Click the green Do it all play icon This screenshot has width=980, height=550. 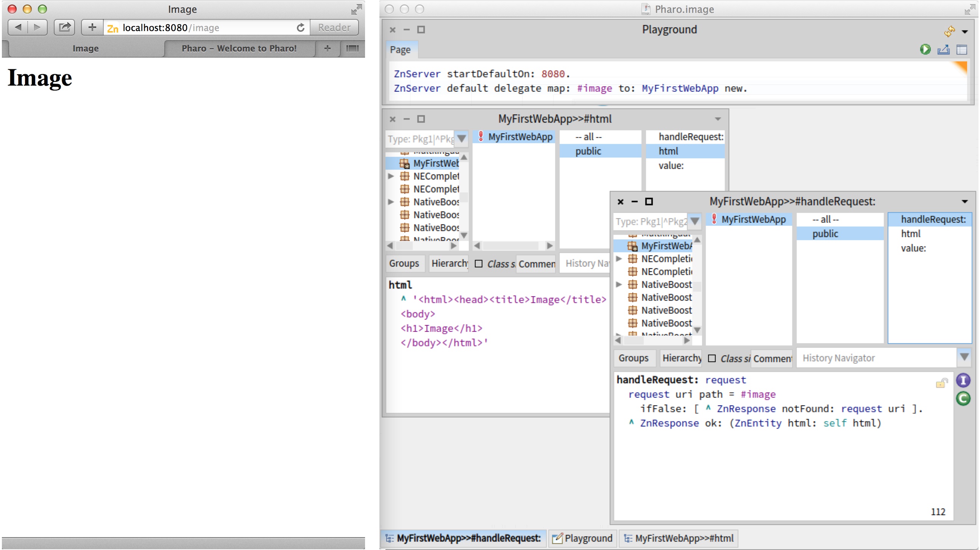pyautogui.click(x=925, y=50)
